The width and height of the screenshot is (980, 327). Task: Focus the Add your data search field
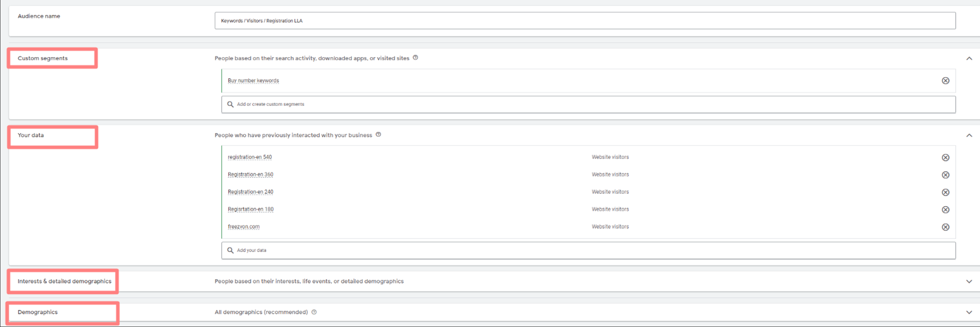(588, 251)
